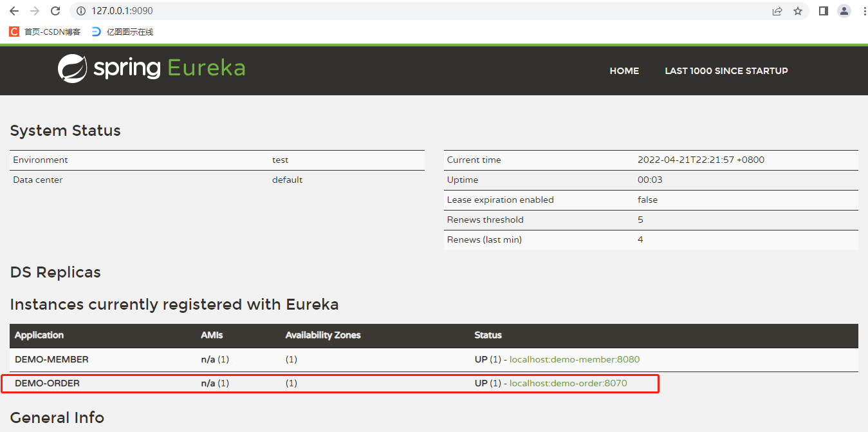Click the Spring leaf logo

click(72, 69)
